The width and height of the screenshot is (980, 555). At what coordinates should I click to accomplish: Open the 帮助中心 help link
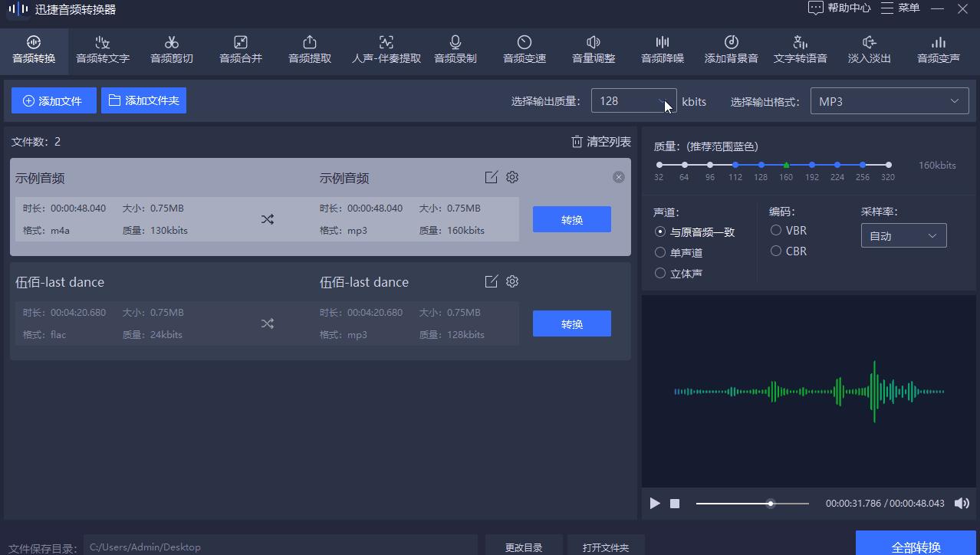point(839,8)
